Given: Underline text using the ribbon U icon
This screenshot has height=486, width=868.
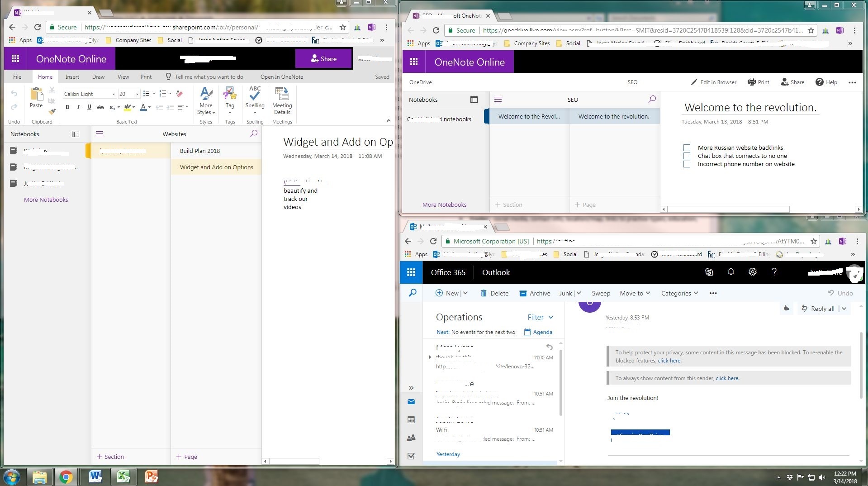Looking at the screenshot, I should click(x=89, y=107).
